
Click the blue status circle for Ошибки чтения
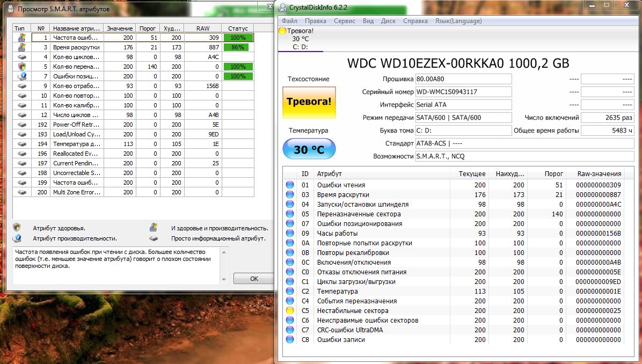tap(290, 185)
